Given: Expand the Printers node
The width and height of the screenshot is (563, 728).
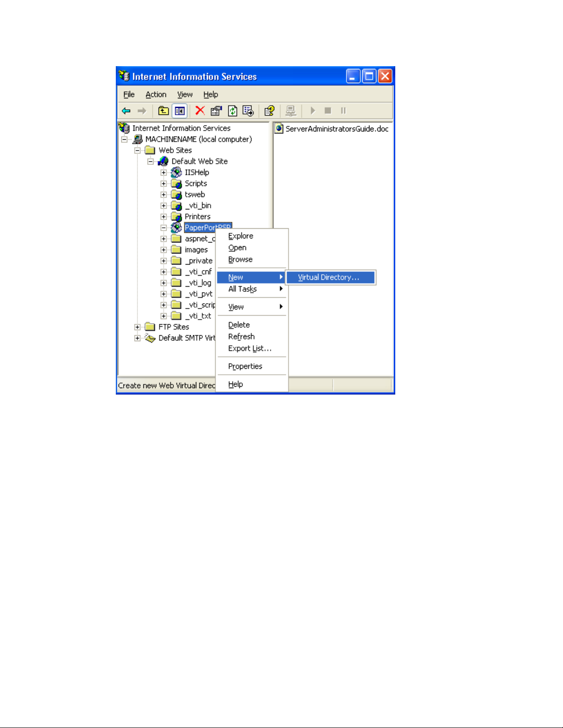Looking at the screenshot, I should tap(164, 216).
